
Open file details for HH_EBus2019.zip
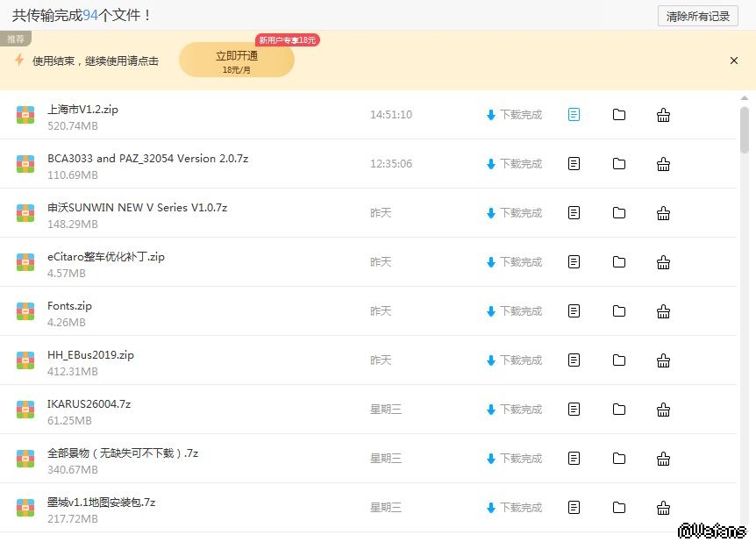pos(574,360)
